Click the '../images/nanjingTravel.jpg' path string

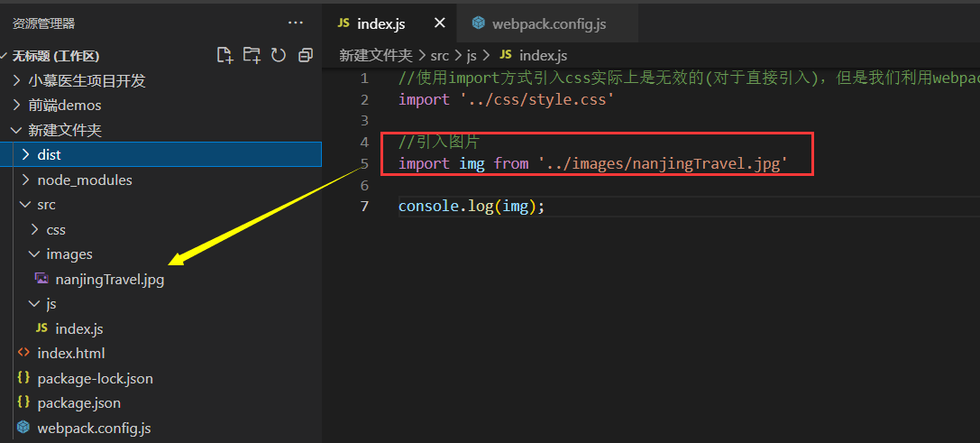pos(662,164)
